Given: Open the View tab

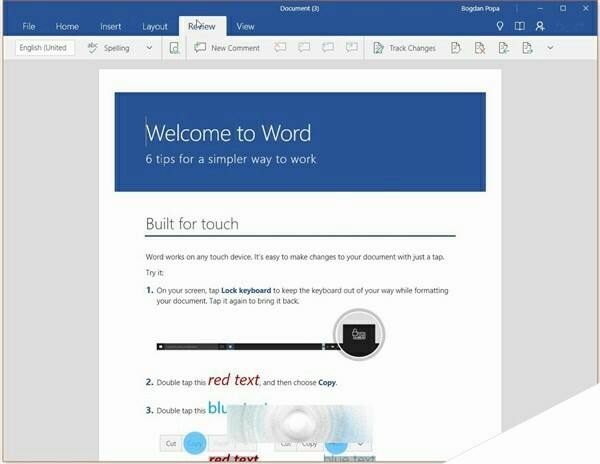Looking at the screenshot, I should [x=245, y=26].
